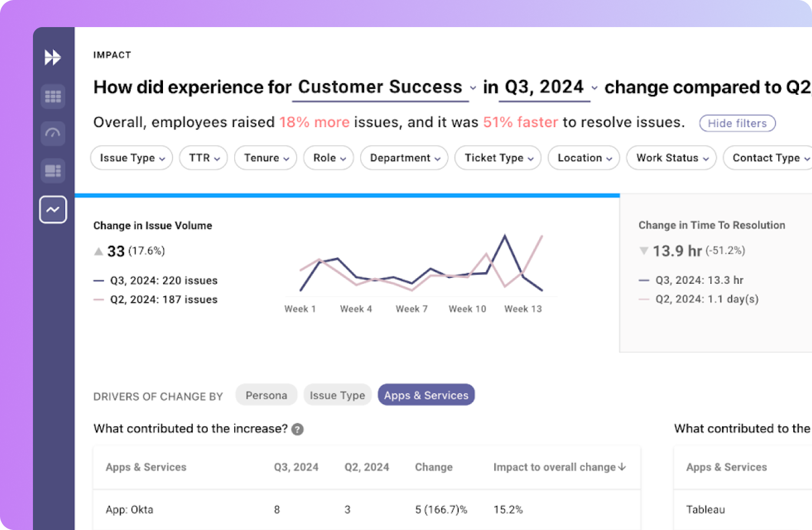Open the Q3, 2024 period dropdown
Screen dimensions: 812x530
point(551,87)
